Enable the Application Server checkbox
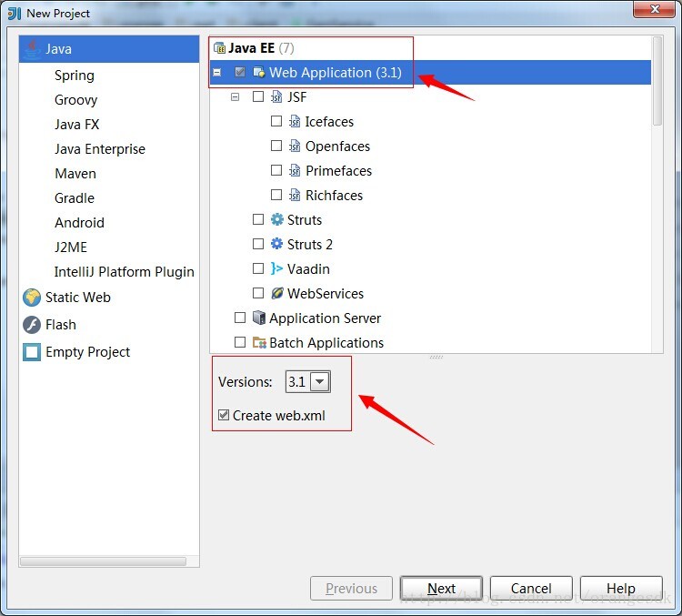Screen dimensions: 682x616 240,318
